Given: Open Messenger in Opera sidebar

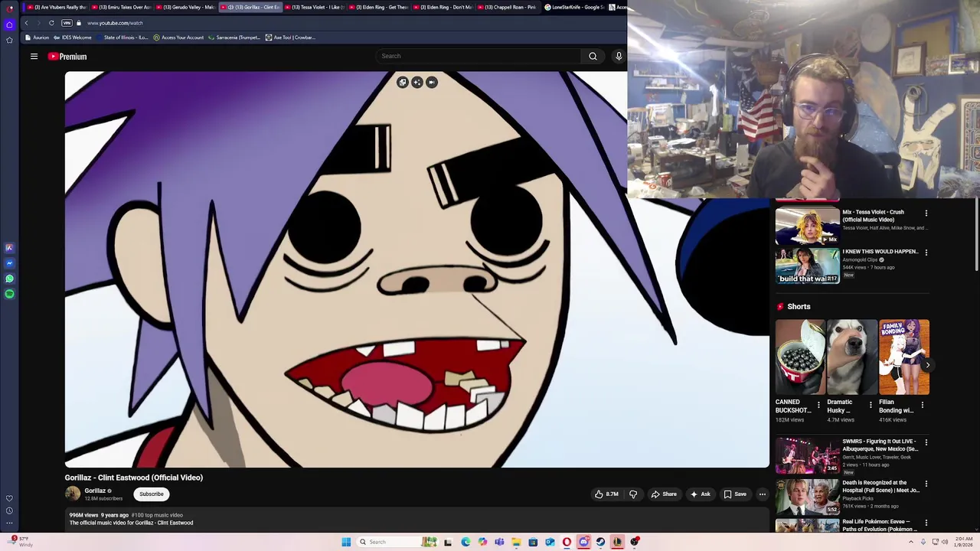Looking at the screenshot, I should tap(9, 263).
